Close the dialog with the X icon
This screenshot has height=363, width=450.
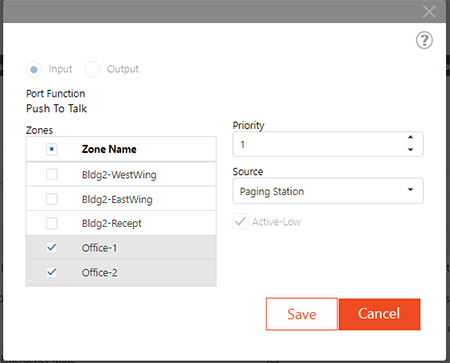(429, 12)
